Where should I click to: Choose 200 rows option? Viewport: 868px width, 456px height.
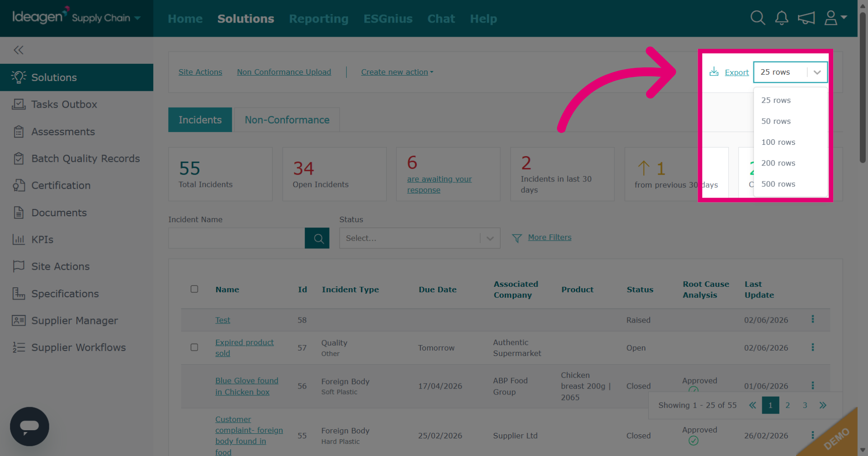(x=790, y=163)
